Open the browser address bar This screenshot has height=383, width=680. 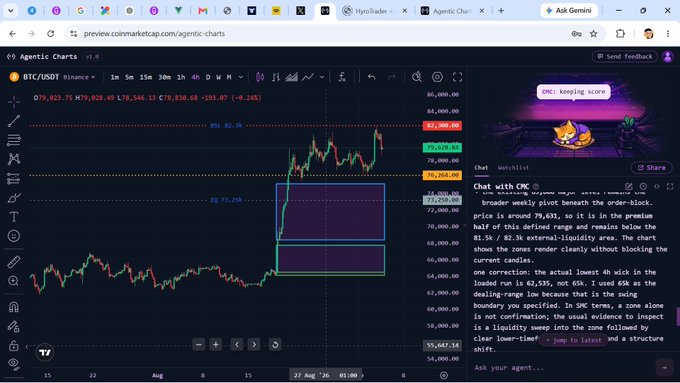point(321,33)
